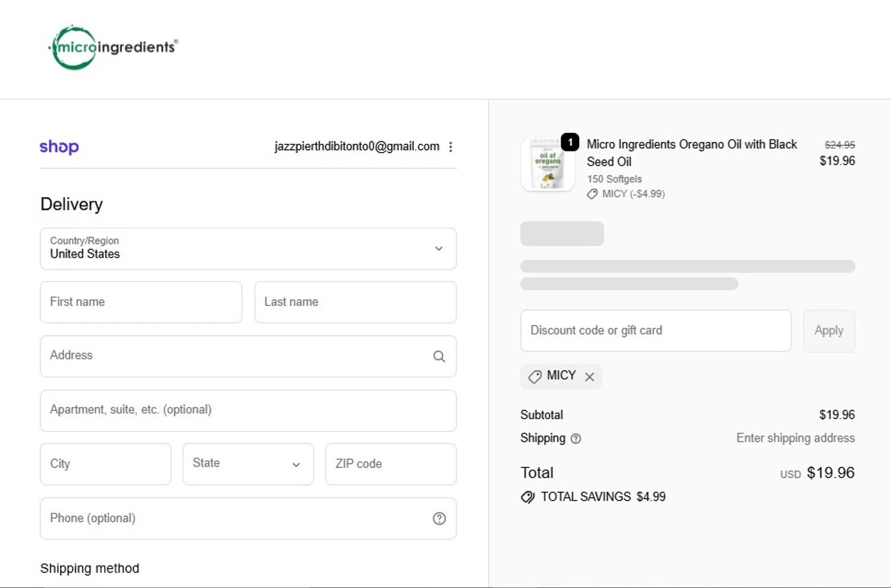Click the Enter shipping address text
This screenshot has height=588, width=891.
(795, 438)
